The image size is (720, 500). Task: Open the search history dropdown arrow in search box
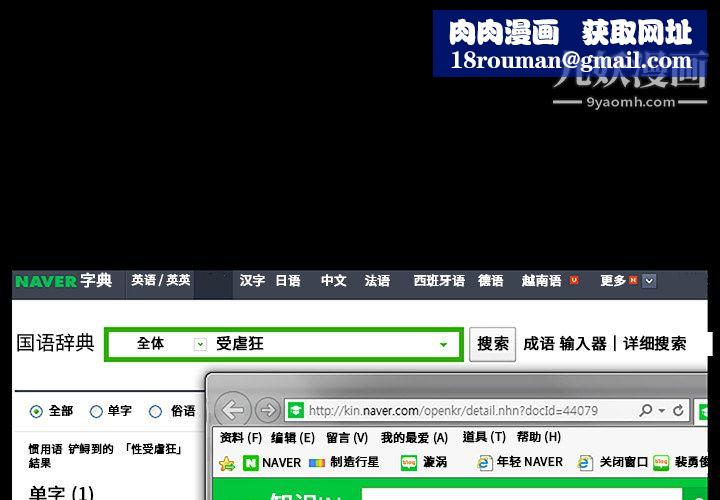(x=444, y=344)
